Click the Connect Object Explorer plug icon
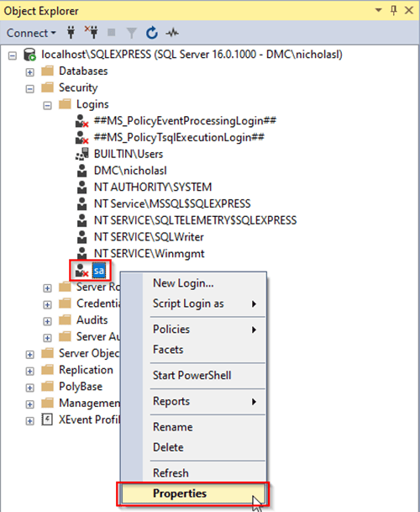Viewport: 420px width, 512px height. click(x=71, y=33)
